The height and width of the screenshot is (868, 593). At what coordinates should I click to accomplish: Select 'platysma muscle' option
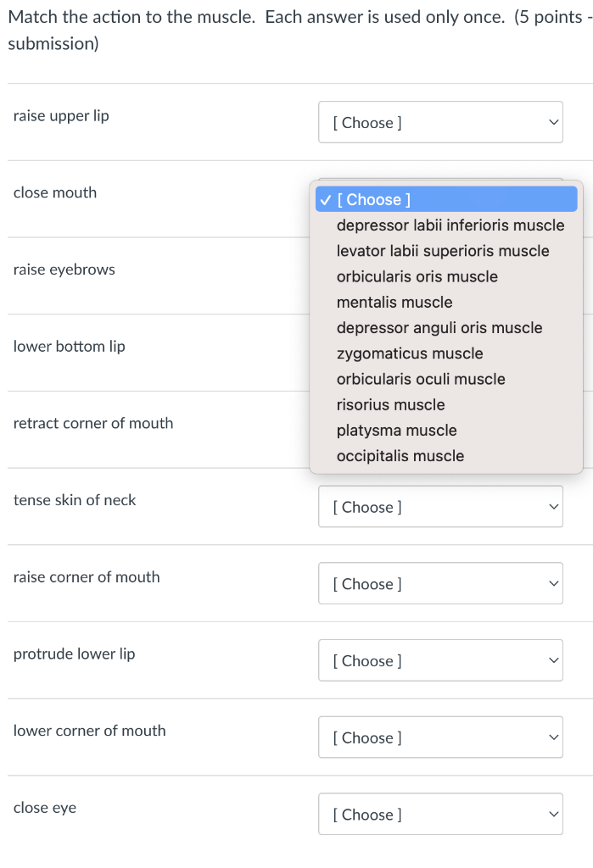(x=396, y=431)
